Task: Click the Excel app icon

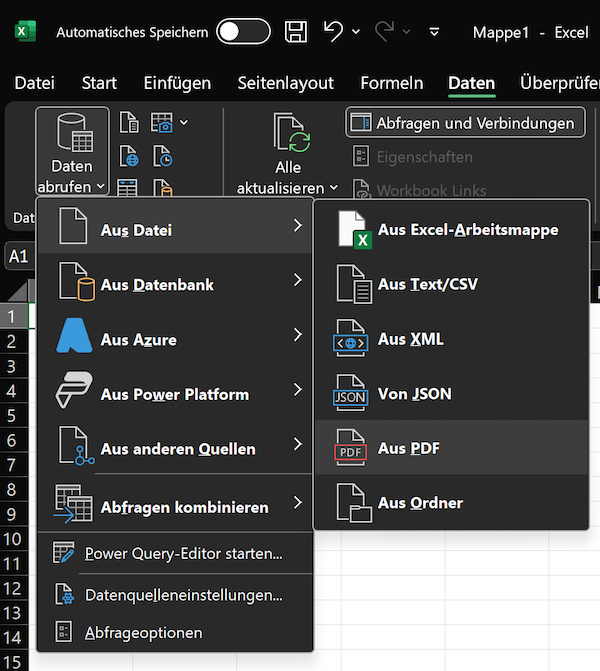Action: pos(25,32)
